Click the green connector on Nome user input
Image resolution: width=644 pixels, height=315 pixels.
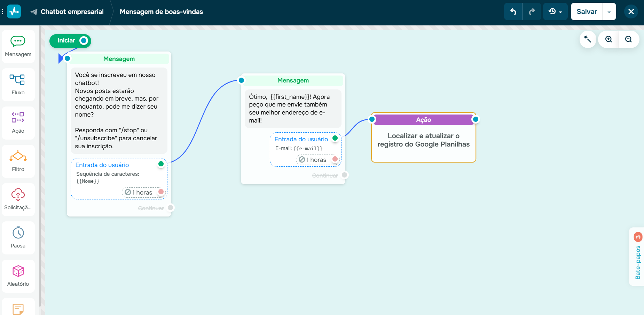tap(161, 164)
